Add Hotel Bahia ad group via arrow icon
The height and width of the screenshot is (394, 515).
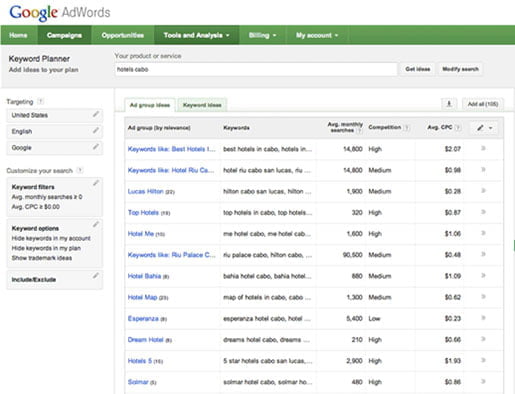coord(483,275)
